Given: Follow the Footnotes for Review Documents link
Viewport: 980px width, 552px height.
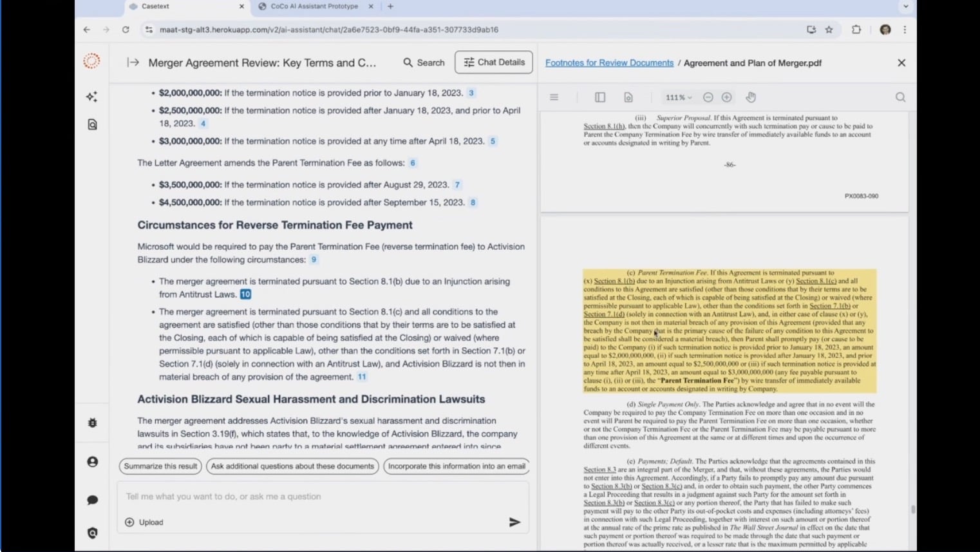Looking at the screenshot, I should click(609, 63).
